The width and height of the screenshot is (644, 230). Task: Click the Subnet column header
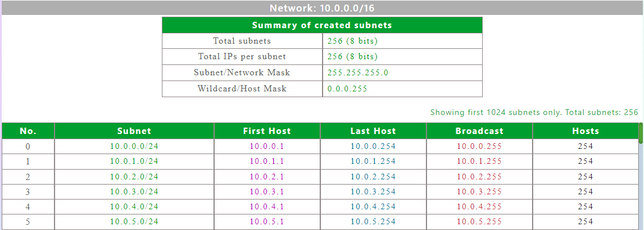click(134, 131)
